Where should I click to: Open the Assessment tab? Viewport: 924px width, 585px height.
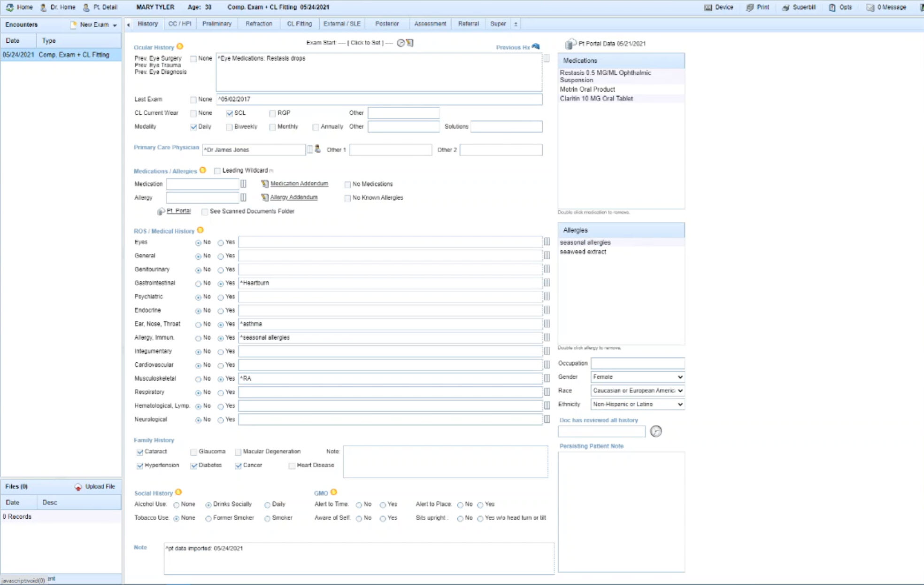[430, 23]
